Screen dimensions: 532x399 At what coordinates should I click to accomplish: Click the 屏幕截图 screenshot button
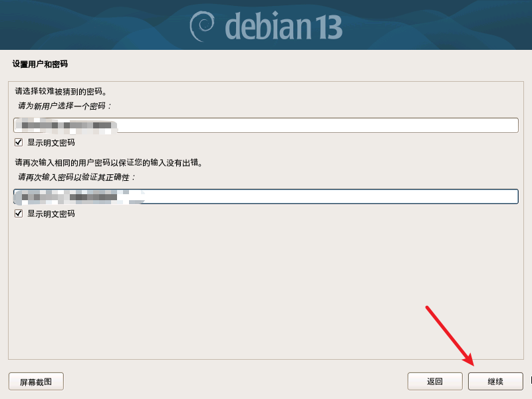click(x=36, y=382)
